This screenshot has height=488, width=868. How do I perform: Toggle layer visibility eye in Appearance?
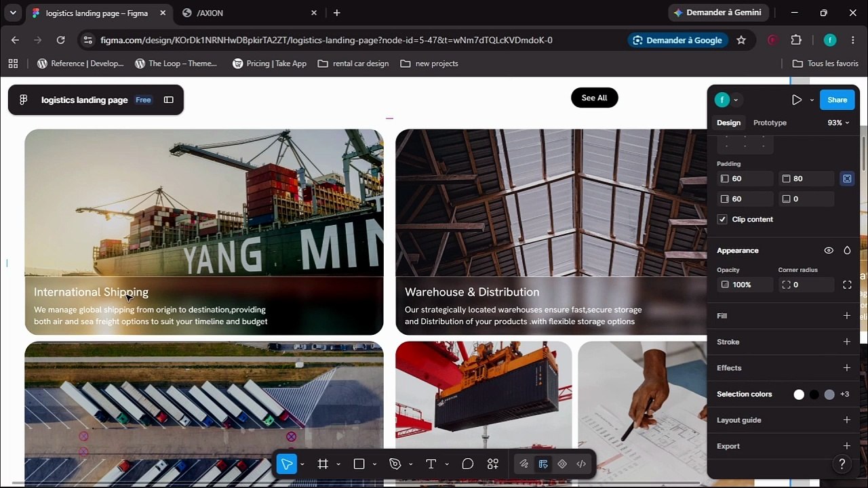829,251
